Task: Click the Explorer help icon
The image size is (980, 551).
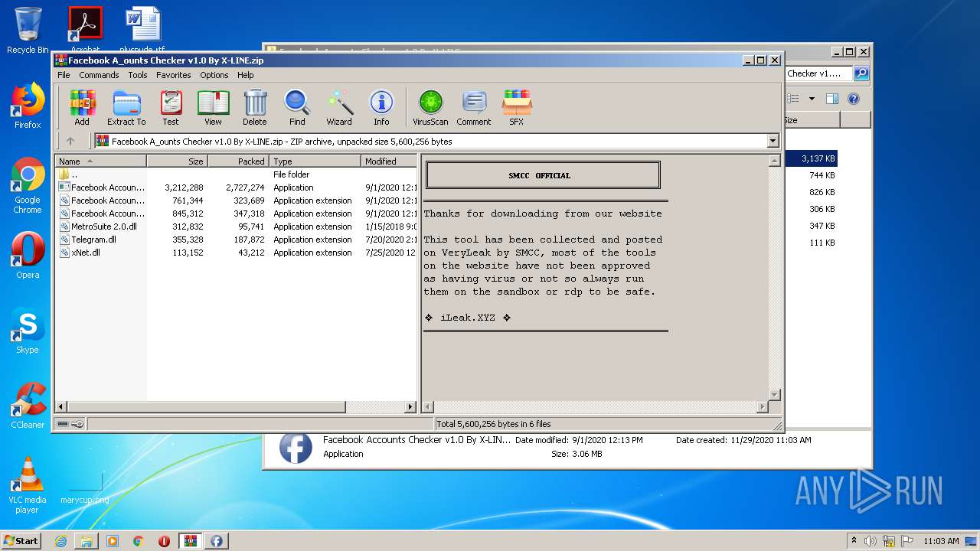Action: click(x=854, y=99)
